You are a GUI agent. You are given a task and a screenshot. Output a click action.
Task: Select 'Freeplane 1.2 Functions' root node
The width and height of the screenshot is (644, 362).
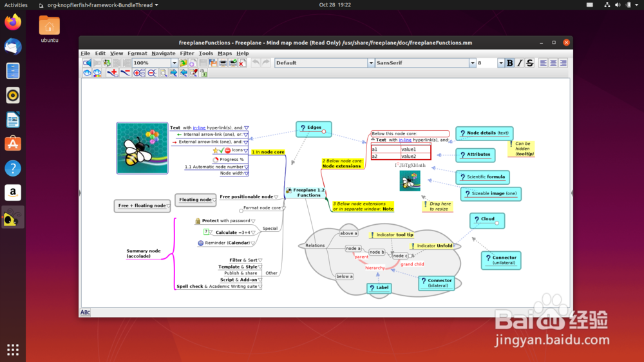pos(305,193)
